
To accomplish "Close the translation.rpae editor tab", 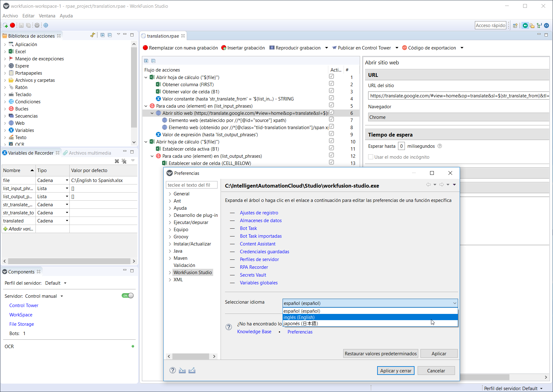I will pos(183,36).
